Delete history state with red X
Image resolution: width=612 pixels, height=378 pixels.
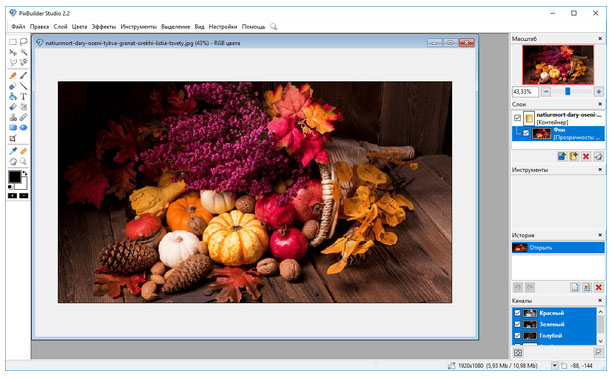(598, 288)
